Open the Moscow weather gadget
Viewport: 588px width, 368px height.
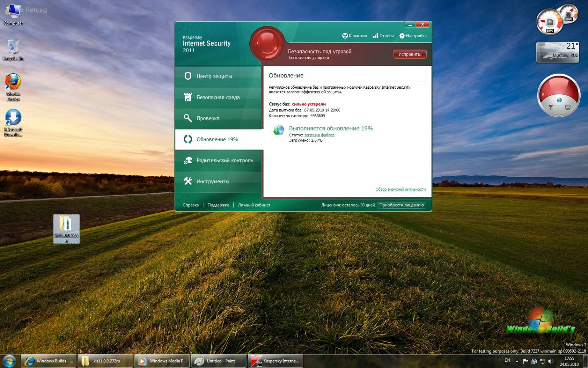[557, 52]
